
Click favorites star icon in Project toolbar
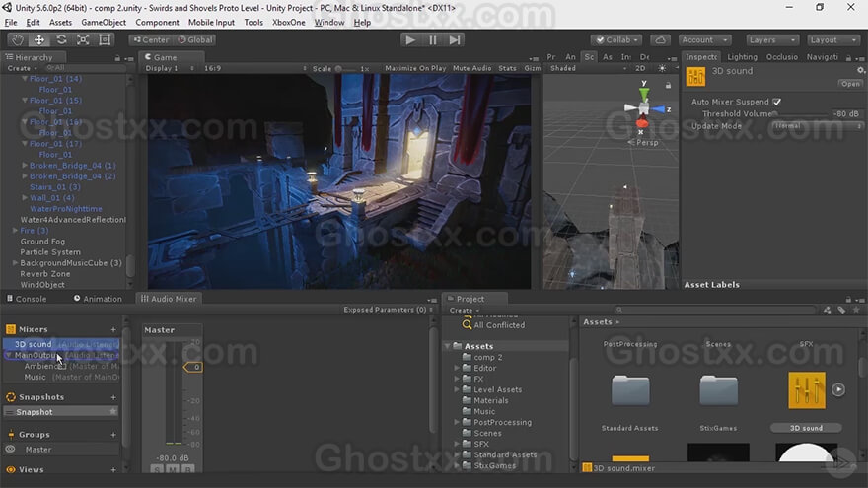pyautogui.click(x=856, y=310)
